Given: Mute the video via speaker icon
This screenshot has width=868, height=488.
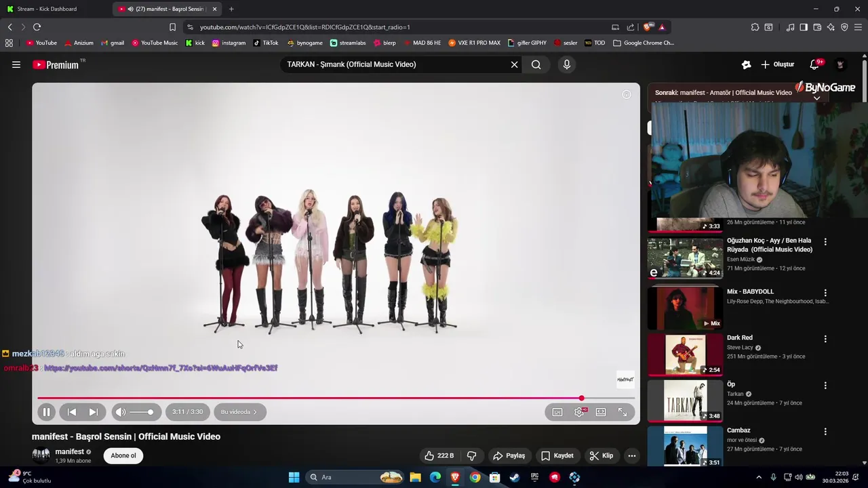Looking at the screenshot, I should click(x=121, y=412).
